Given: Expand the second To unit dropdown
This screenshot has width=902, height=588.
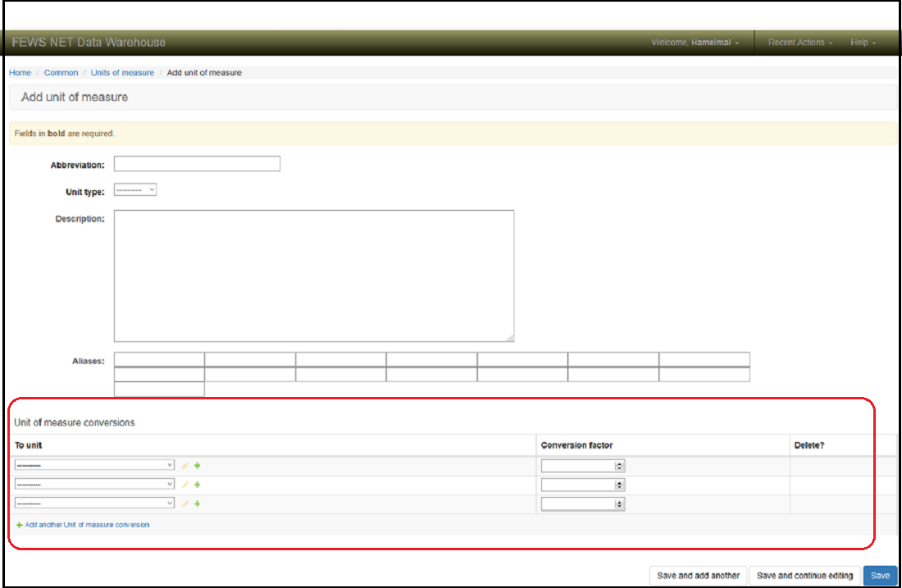Looking at the screenshot, I should (95, 484).
